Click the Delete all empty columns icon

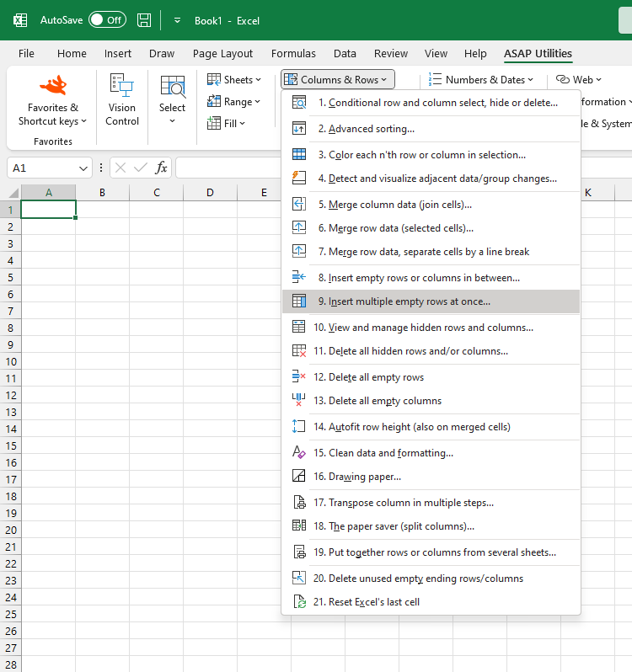(299, 400)
